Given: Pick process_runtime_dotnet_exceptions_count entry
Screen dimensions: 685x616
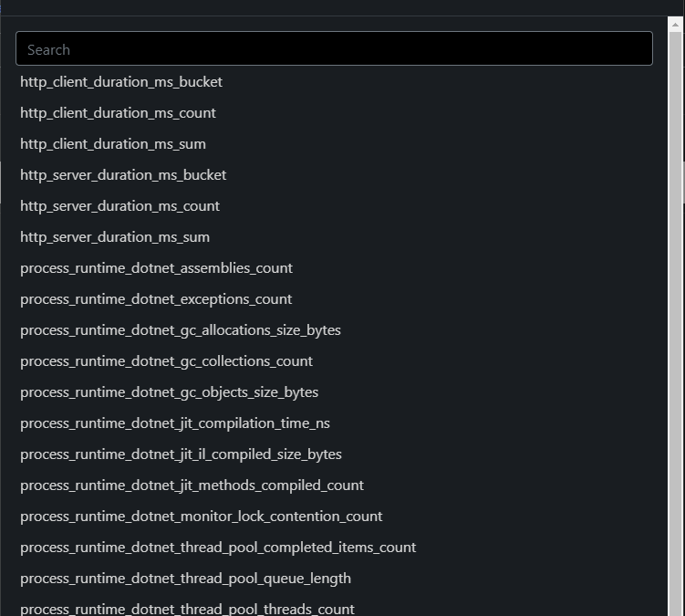Looking at the screenshot, I should [x=156, y=299].
